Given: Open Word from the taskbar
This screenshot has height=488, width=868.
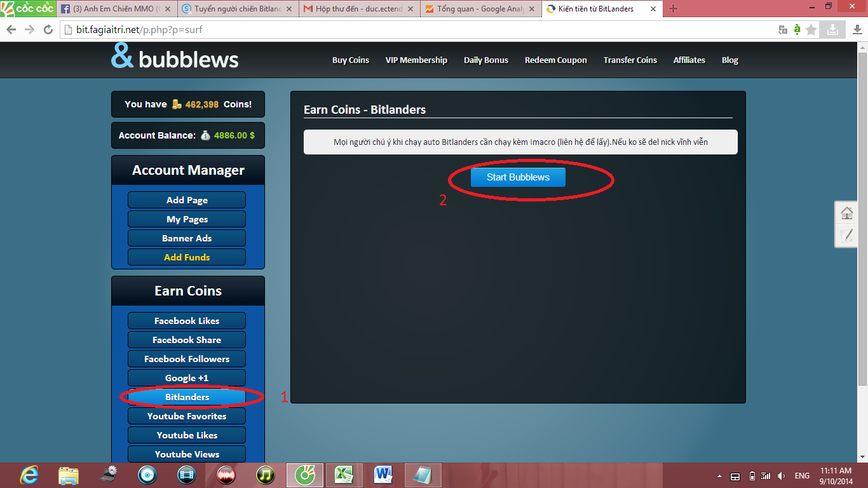Looking at the screenshot, I should [x=383, y=475].
